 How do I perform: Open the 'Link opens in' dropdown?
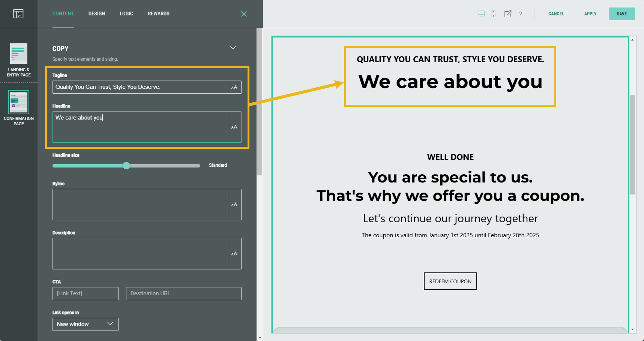coord(85,324)
